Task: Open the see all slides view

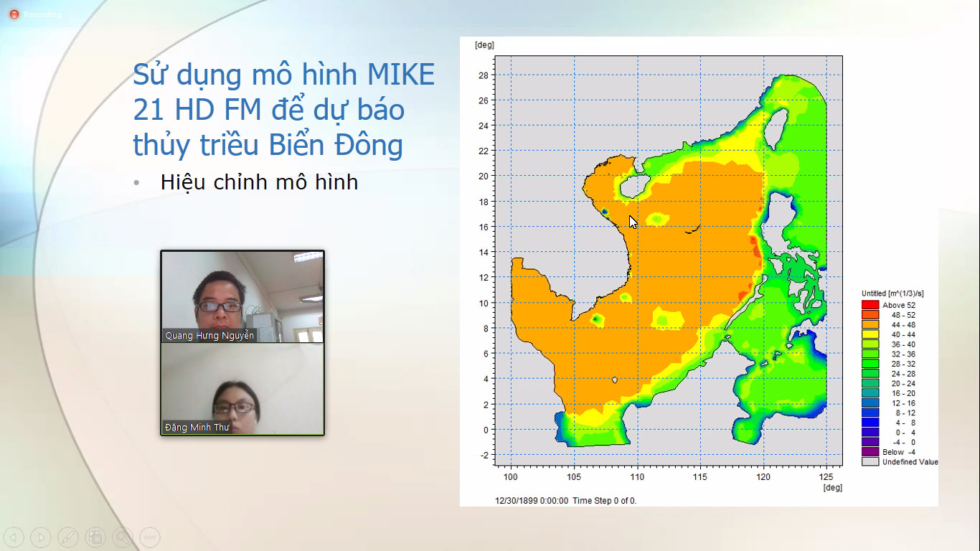Action: tap(95, 537)
